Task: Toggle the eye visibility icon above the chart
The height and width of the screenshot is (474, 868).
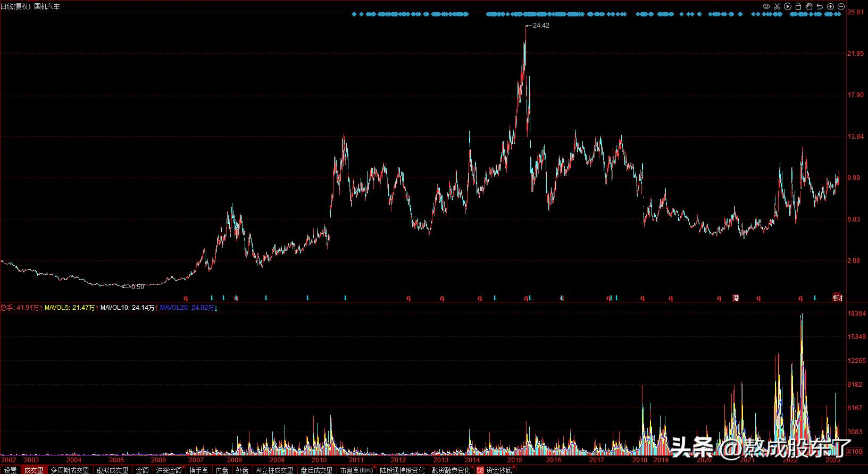Action: [766, 6]
